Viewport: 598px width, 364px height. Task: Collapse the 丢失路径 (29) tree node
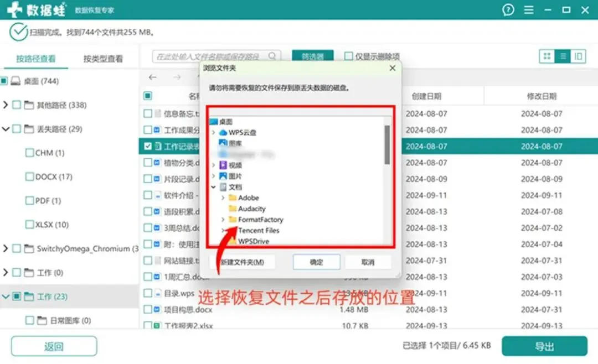(6, 129)
